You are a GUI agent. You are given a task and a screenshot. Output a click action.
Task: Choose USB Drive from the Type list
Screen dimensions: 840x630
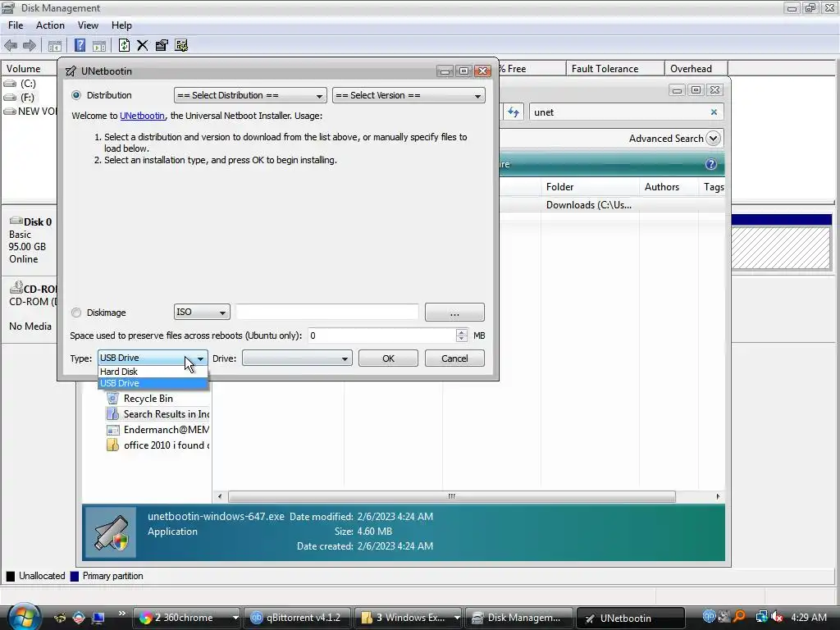point(153,383)
